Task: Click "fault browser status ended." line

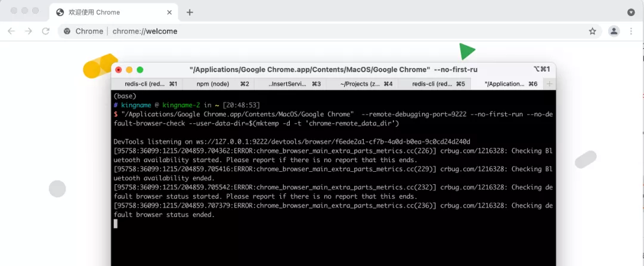Action: point(165,214)
